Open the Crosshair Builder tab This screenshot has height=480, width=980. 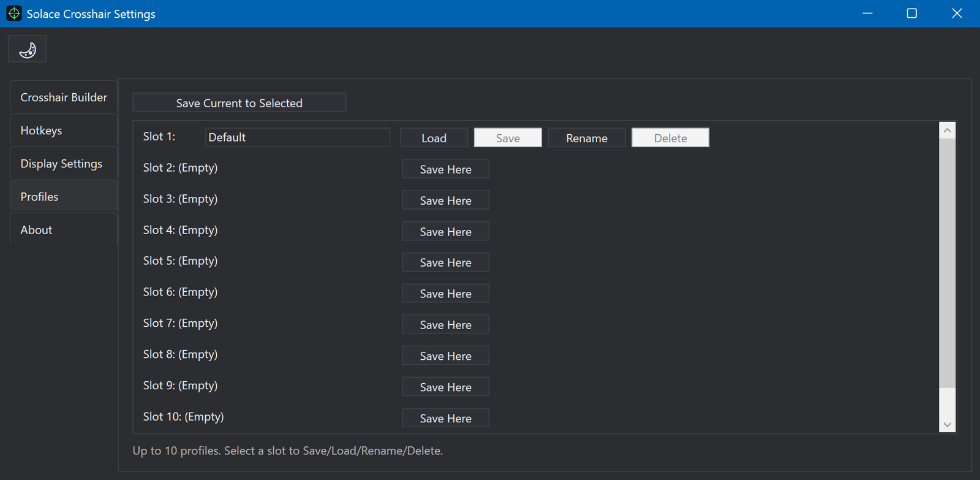click(64, 97)
